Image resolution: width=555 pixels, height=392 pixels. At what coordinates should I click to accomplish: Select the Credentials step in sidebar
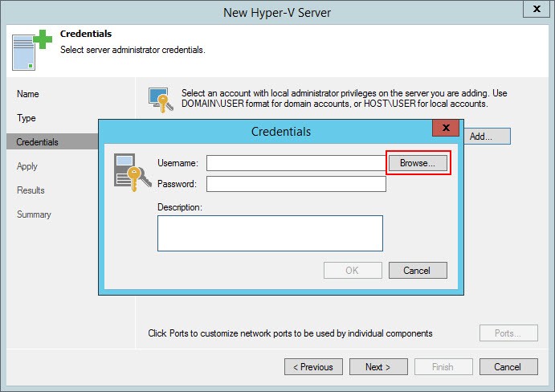tap(52, 141)
